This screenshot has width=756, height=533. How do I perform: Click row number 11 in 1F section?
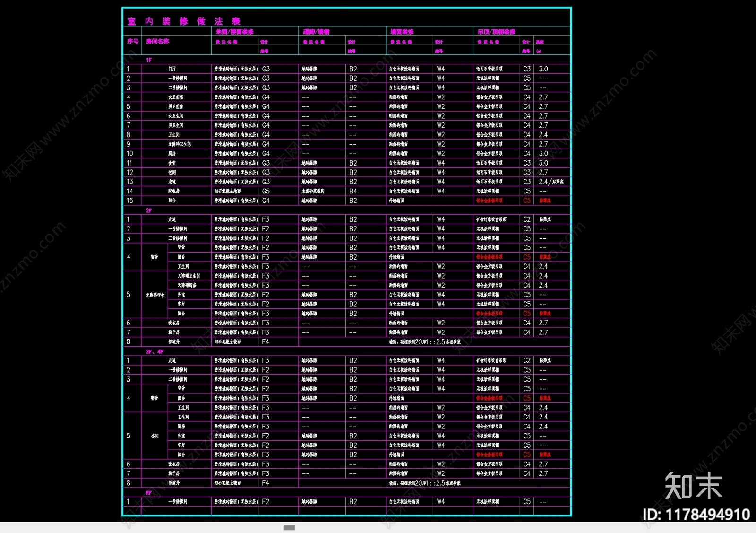click(130, 163)
